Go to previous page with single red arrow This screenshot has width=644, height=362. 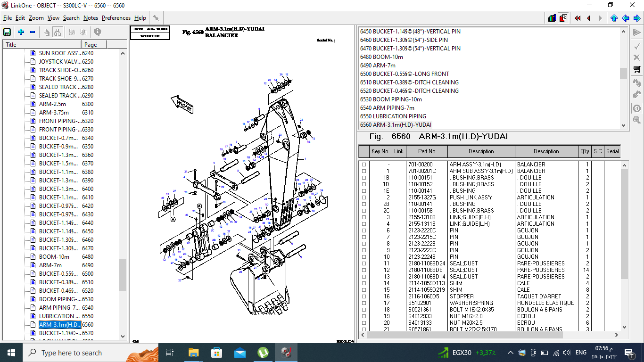pyautogui.click(x=589, y=18)
